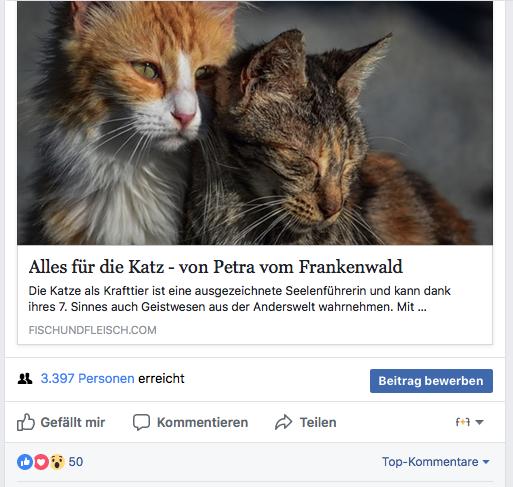Expand the Top-Kommentare sorting dropdown
The height and width of the screenshot is (487, 513).
[x=436, y=462]
